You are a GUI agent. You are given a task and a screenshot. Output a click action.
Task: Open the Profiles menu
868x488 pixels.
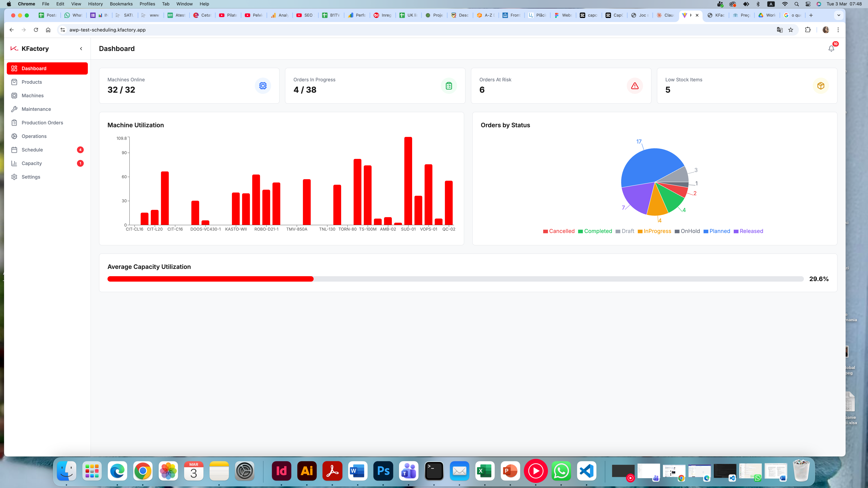click(x=147, y=4)
